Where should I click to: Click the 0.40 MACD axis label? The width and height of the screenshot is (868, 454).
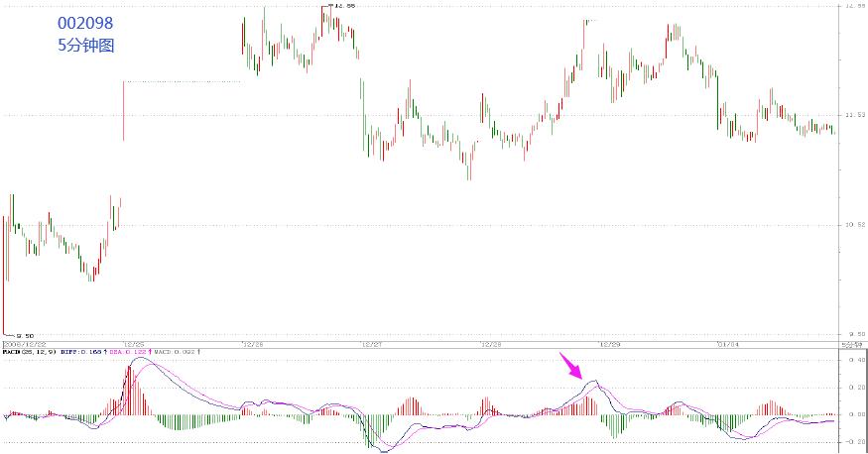857,360
